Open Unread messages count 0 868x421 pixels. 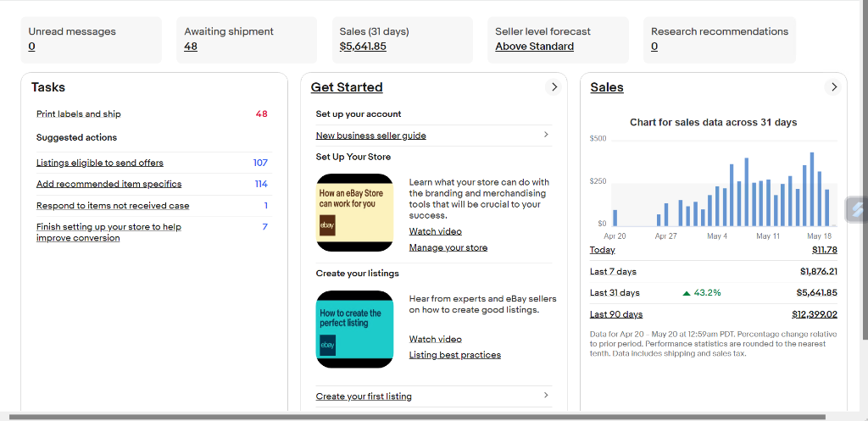(31, 47)
